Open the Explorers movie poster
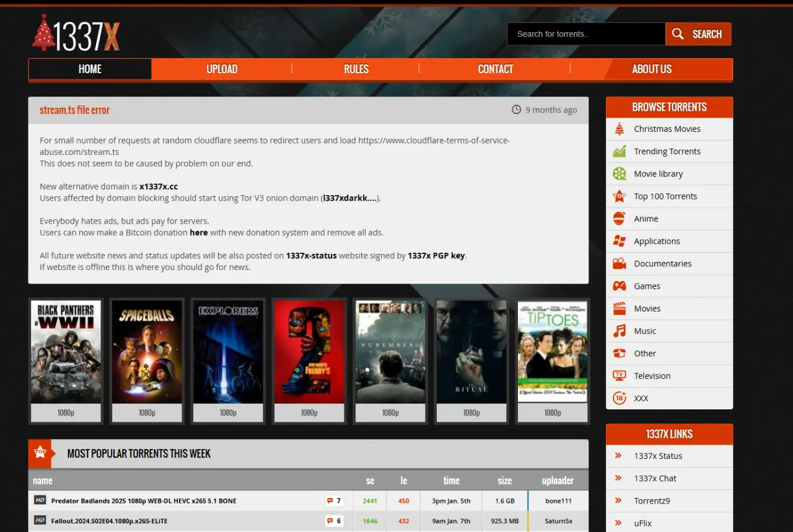 click(x=228, y=352)
